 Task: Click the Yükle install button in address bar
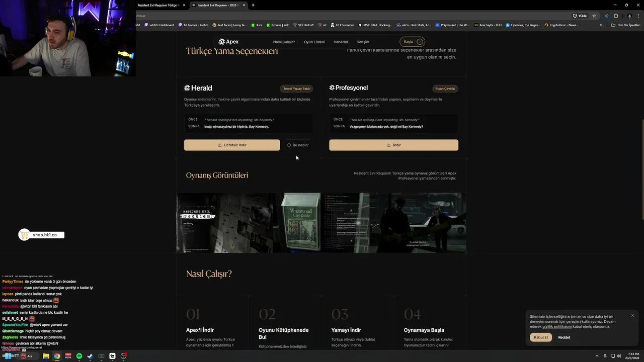click(x=580, y=16)
